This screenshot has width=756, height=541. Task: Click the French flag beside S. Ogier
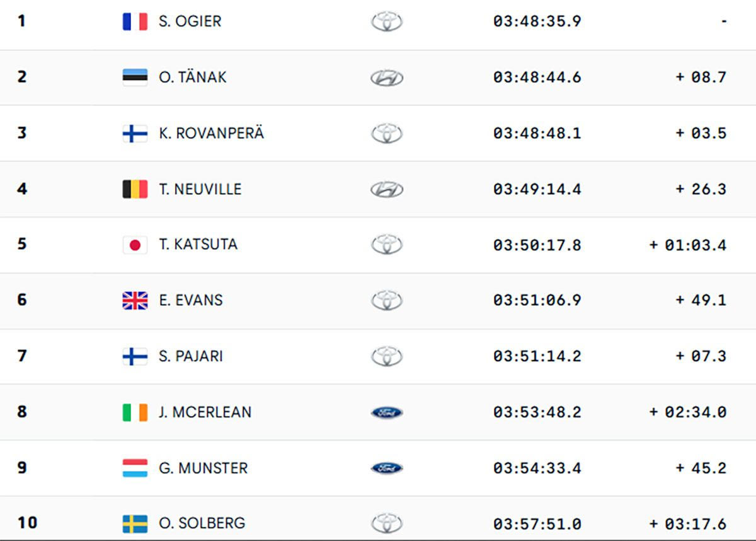click(x=135, y=21)
